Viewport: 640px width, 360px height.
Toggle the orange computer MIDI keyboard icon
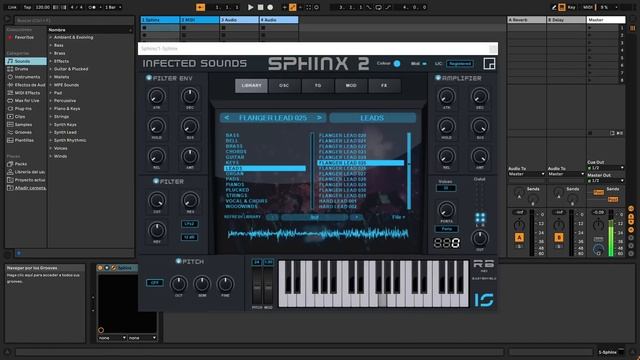point(562,7)
